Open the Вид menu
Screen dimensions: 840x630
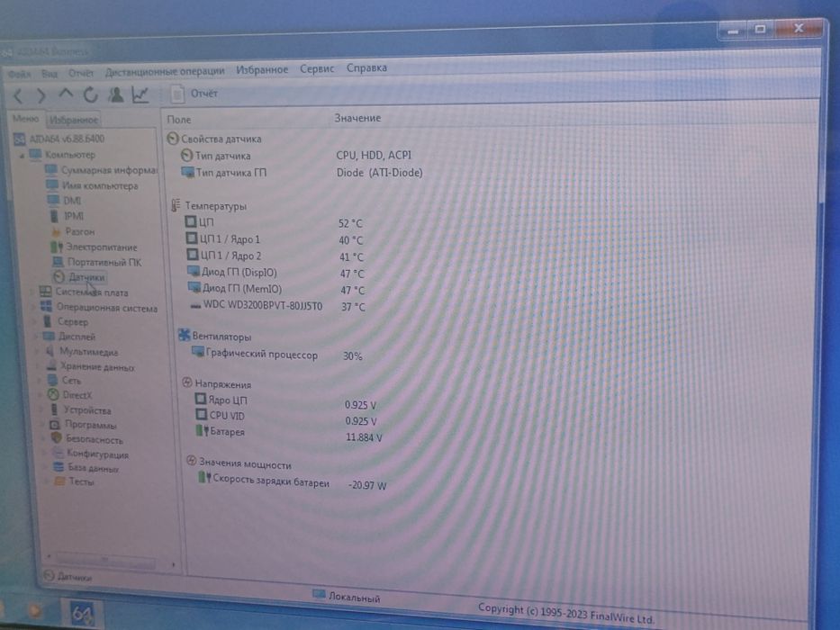coord(50,74)
